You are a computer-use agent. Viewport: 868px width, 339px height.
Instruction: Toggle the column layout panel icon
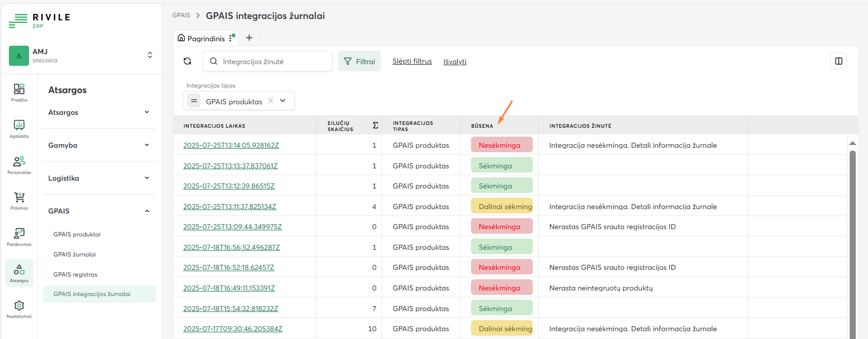click(838, 61)
